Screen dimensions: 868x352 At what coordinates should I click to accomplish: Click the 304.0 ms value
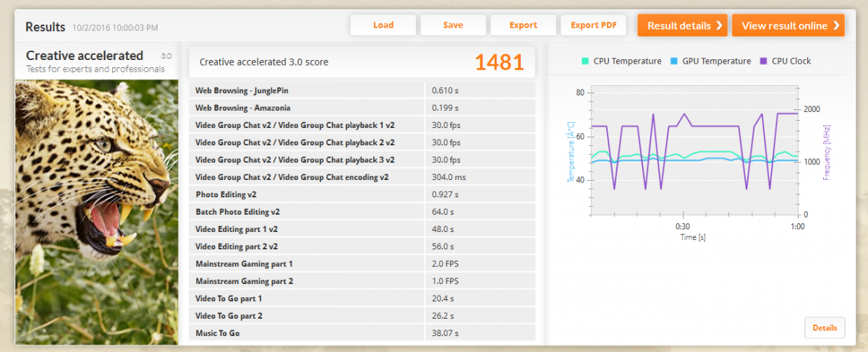(448, 177)
